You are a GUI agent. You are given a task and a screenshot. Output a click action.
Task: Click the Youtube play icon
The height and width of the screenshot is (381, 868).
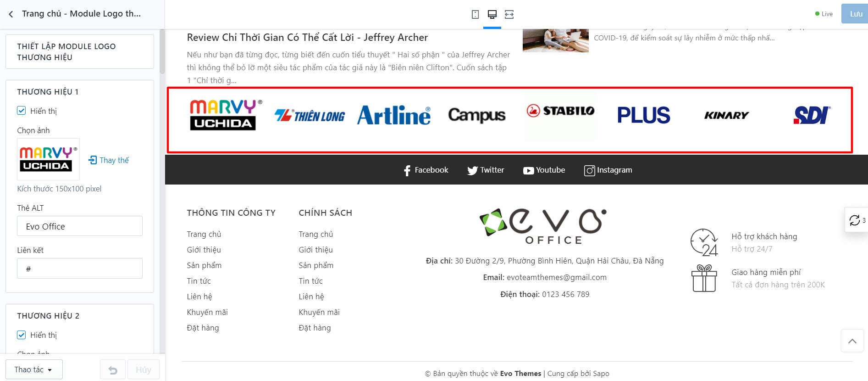click(x=528, y=171)
